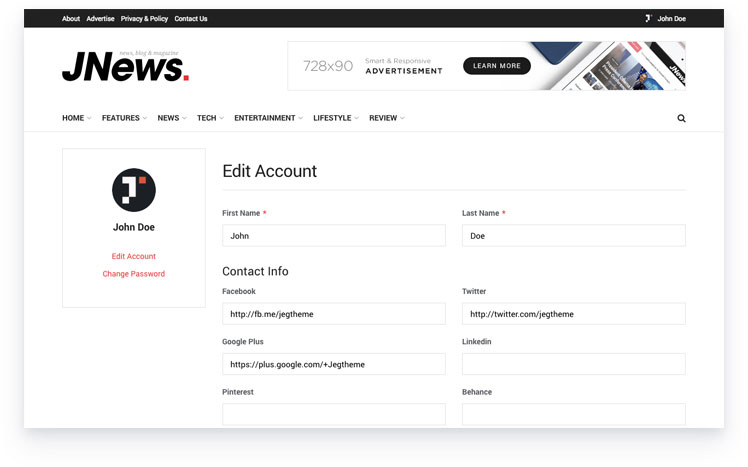Open the Review menu

point(386,118)
